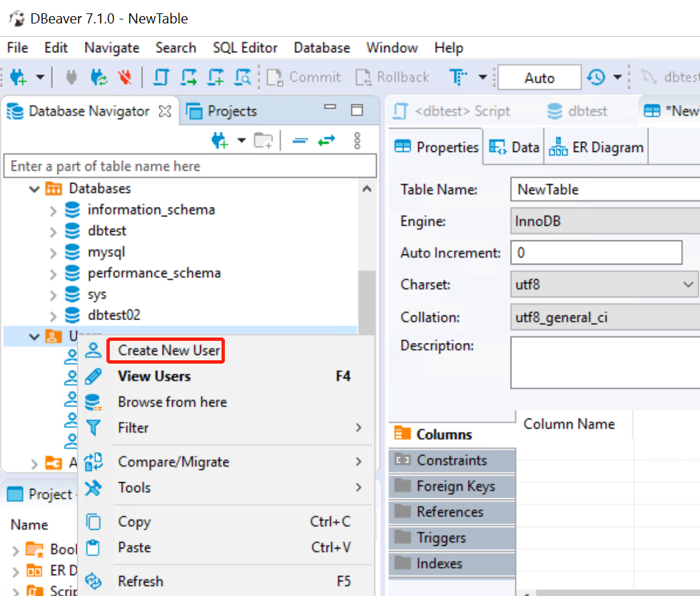Click Collapse All icon in navigator toolbar
The height and width of the screenshot is (596, 700).
[x=300, y=141]
